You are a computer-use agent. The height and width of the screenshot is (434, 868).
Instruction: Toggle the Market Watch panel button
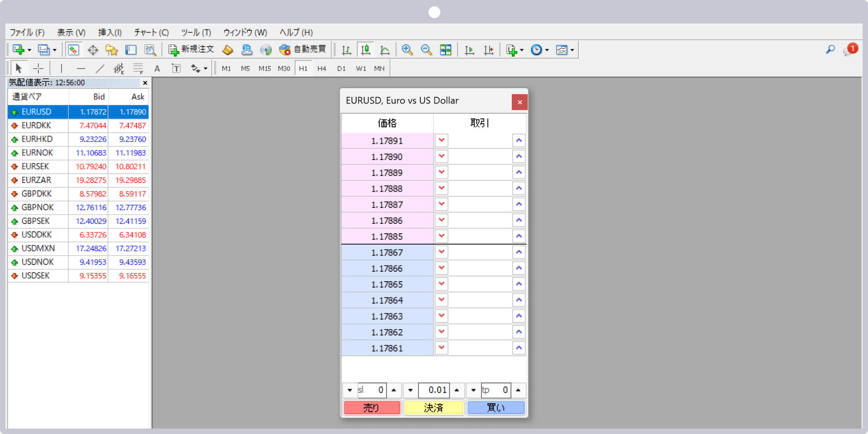[x=73, y=50]
